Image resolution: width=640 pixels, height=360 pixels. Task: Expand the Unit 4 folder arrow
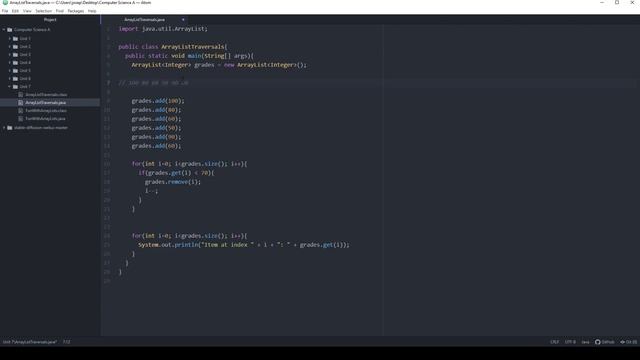pos(10,62)
